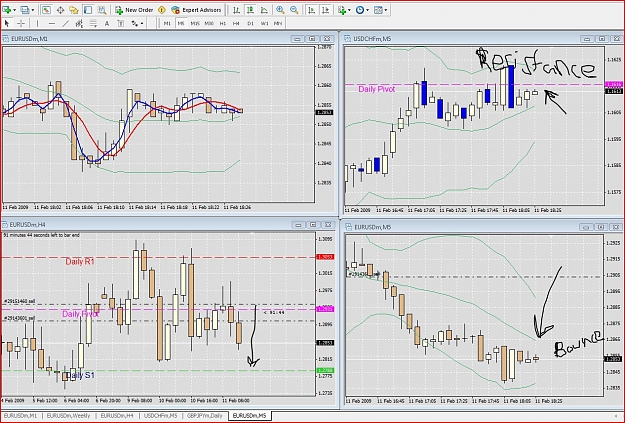The width and height of the screenshot is (625, 423).
Task: Switch chart to line chart style
Action: 264,10
